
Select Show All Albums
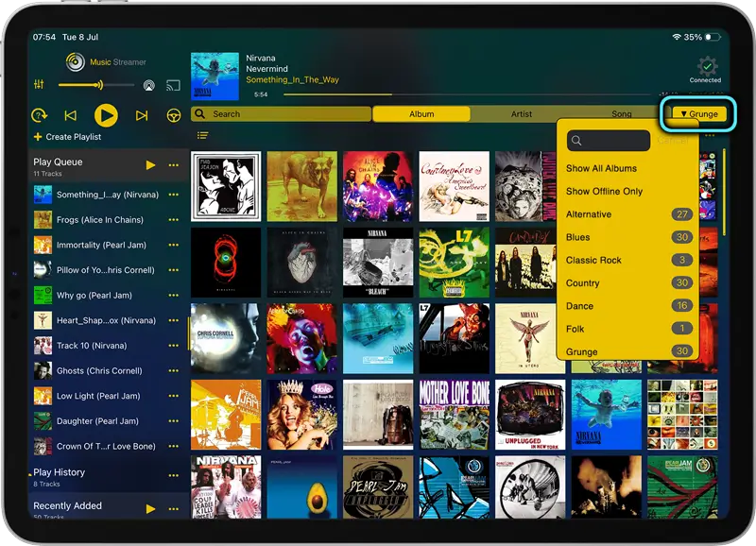(601, 168)
